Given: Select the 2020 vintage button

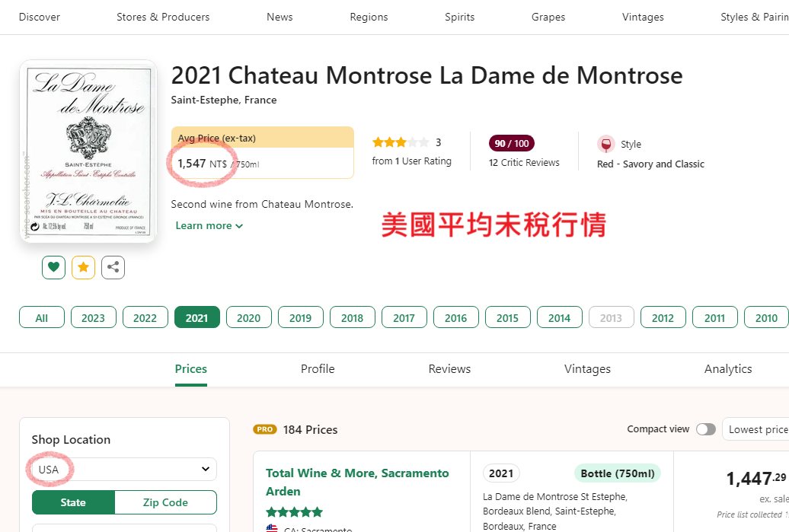Looking at the screenshot, I should [249, 317].
